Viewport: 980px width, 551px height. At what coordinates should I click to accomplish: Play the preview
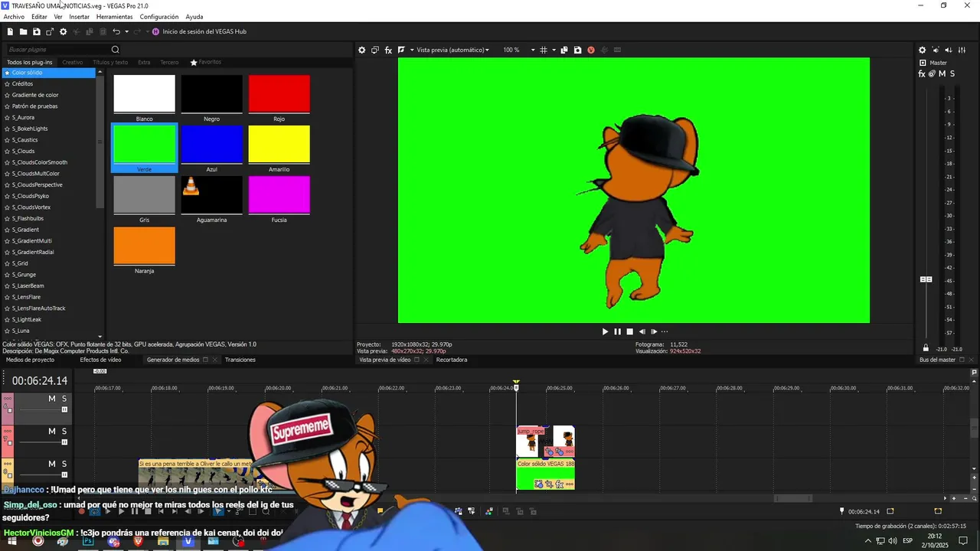(x=605, y=331)
